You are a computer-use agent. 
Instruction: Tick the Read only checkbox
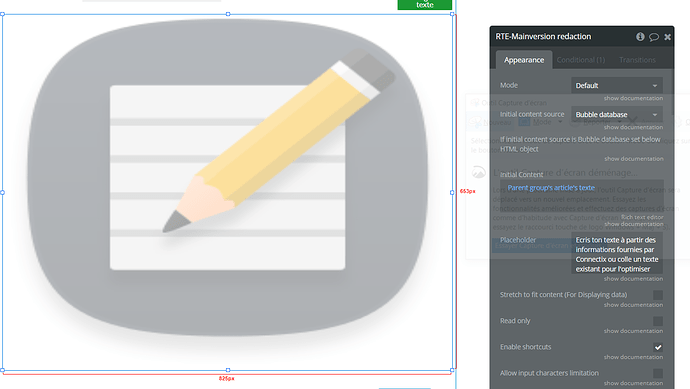coord(658,321)
